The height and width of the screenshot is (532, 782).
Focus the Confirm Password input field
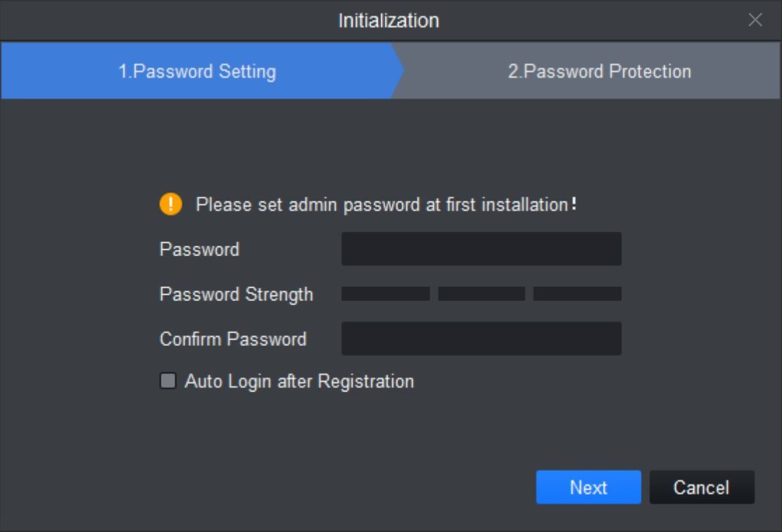click(482, 338)
